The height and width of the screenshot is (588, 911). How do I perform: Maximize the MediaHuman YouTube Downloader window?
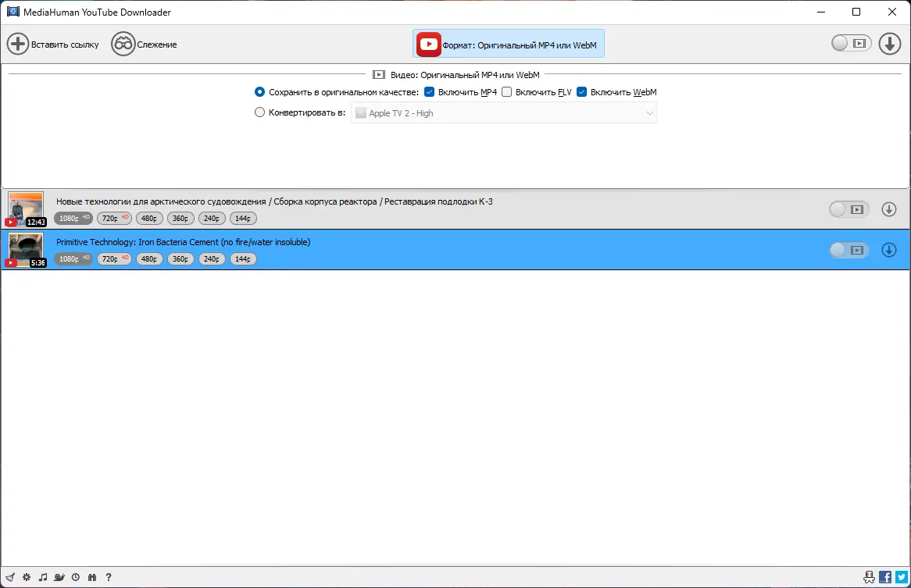click(856, 12)
